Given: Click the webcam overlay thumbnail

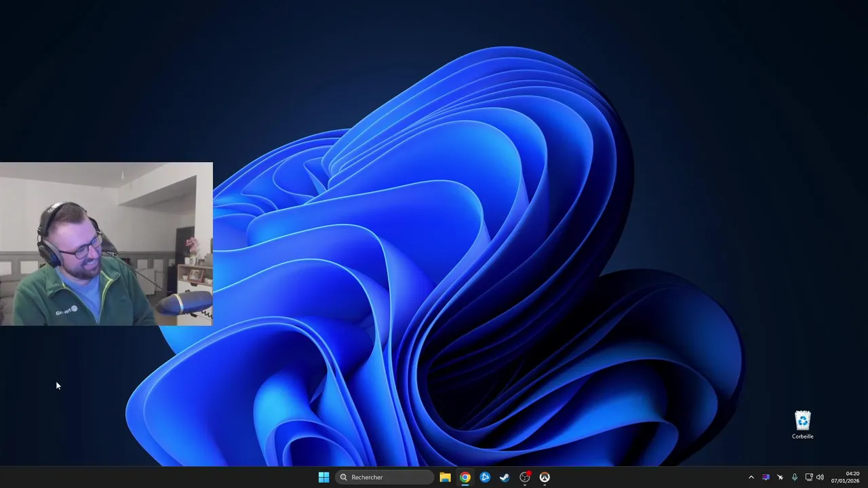Looking at the screenshot, I should [x=106, y=244].
